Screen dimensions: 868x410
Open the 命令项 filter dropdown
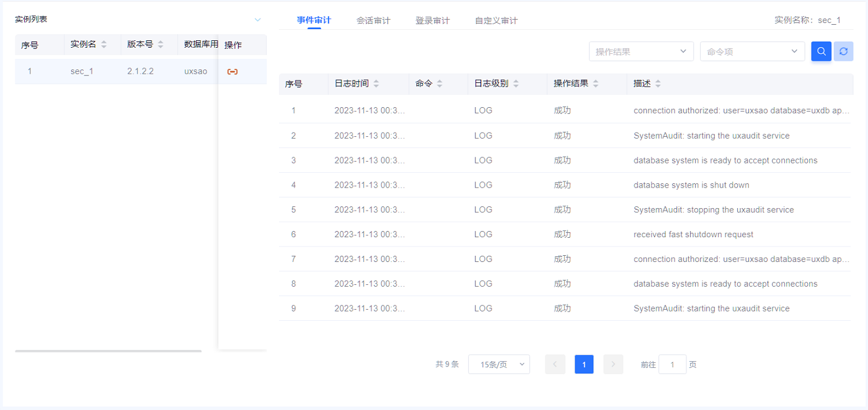pos(752,51)
